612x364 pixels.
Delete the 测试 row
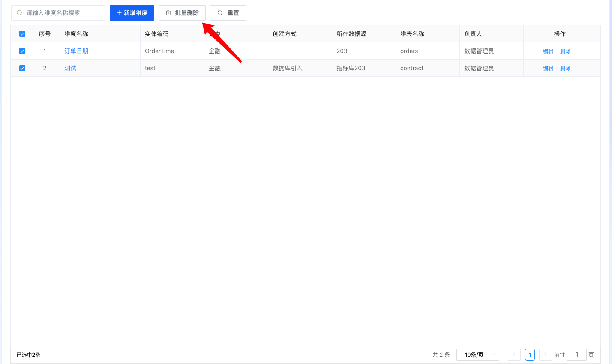[x=565, y=68]
